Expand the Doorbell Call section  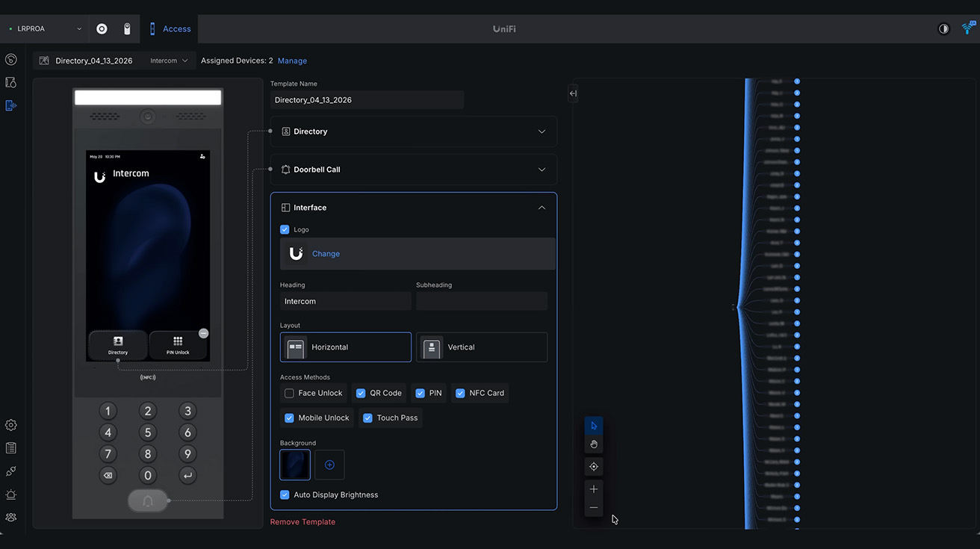tap(414, 170)
